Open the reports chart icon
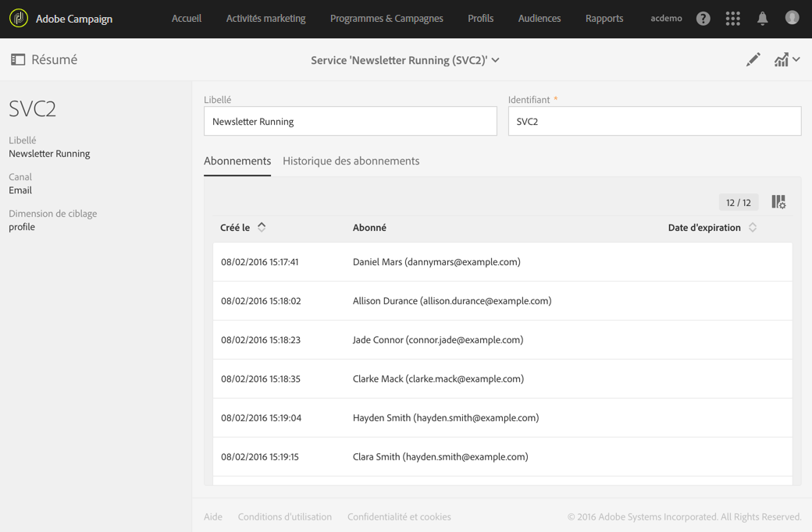 (x=782, y=60)
